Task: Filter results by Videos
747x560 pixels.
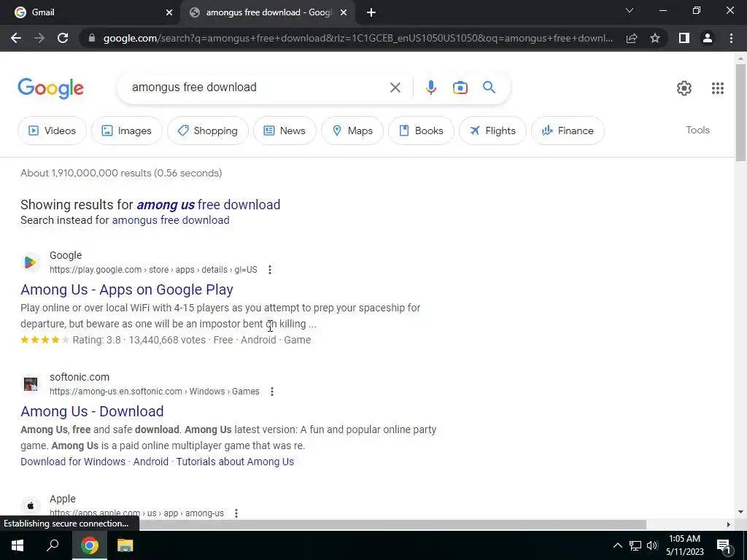Action: point(52,131)
